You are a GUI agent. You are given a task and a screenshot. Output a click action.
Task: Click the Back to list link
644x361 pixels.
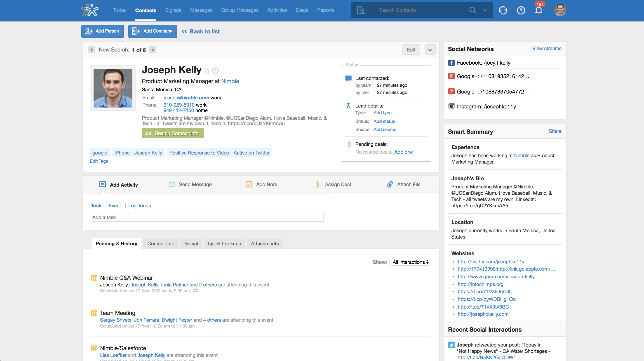coord(201,31)
